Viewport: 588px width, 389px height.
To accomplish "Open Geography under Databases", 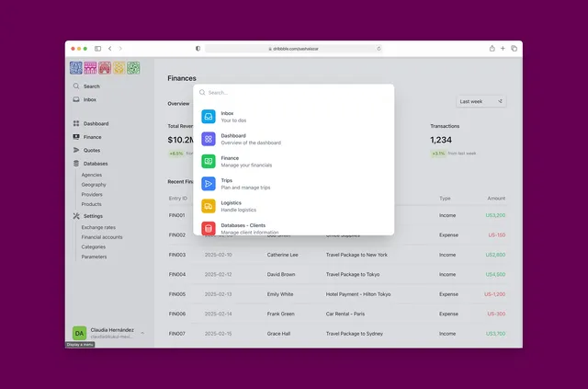I will [94, 185].
